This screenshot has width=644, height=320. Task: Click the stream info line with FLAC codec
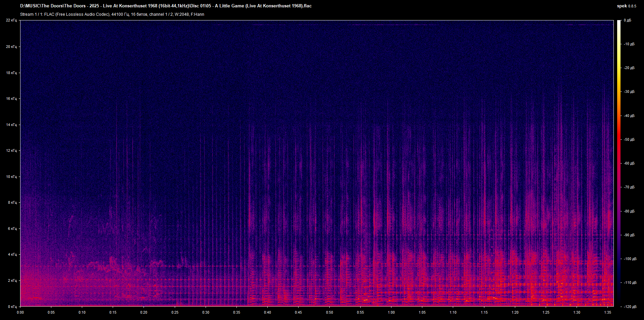112,14
